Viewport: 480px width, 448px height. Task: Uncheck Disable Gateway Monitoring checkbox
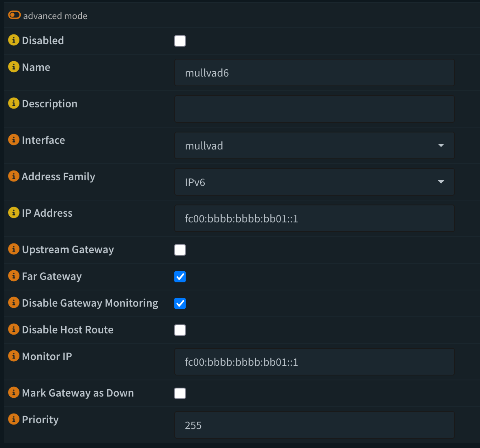(180, 303)
